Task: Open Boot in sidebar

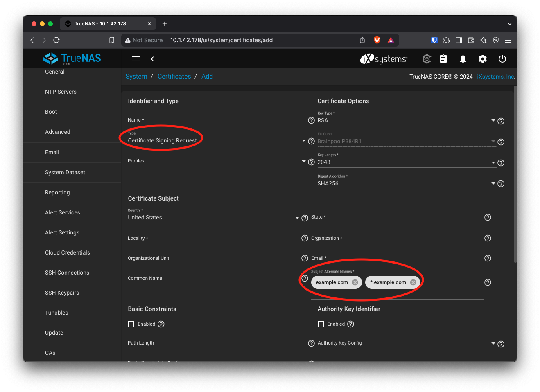Action: [x=72, y=112]
